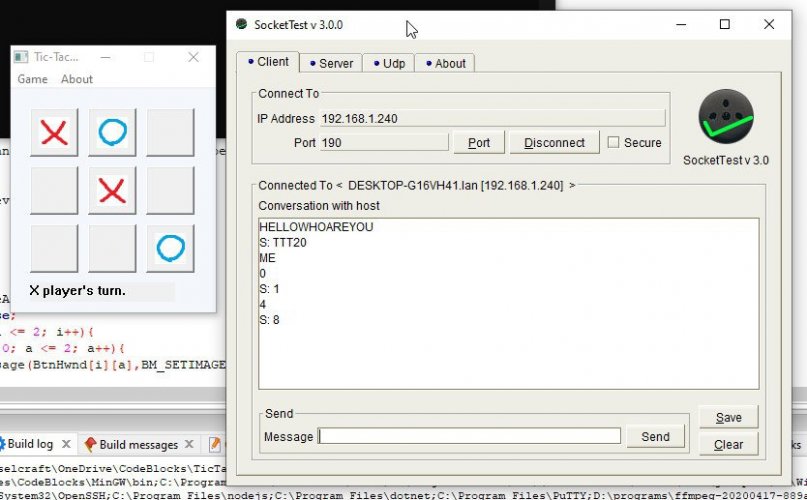
Task: Click the SocketTest v 3.0 logo icon
Action: 725,117
